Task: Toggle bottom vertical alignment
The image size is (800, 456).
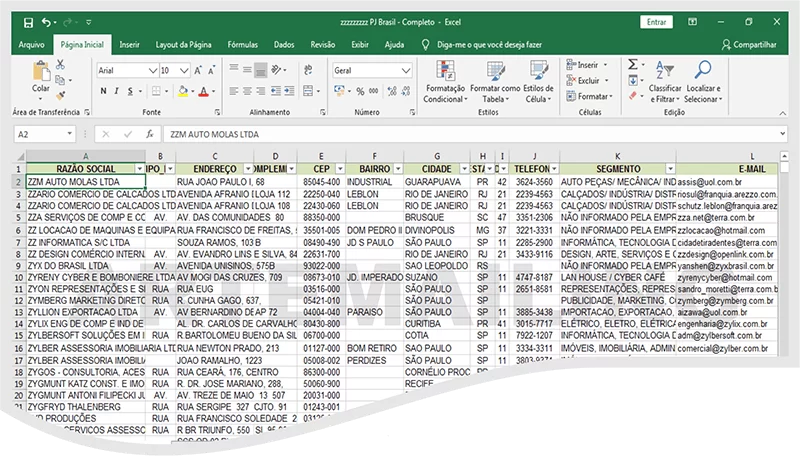Action: pos(260,70)
